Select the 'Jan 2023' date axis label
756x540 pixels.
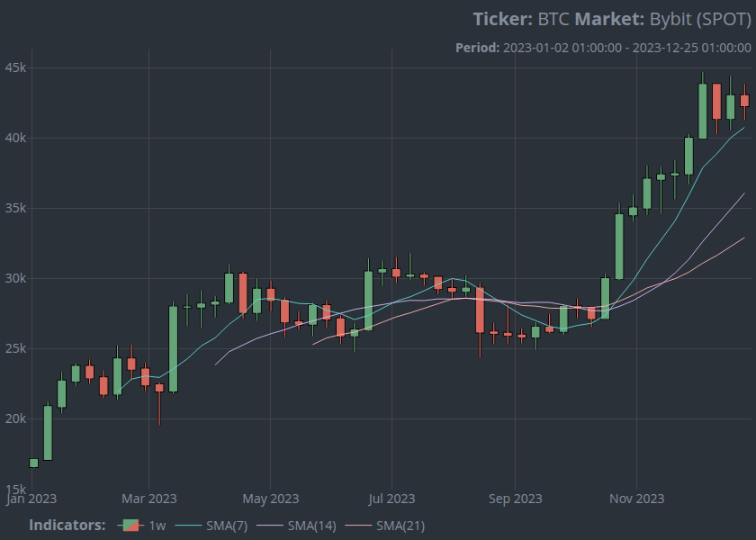31,498
